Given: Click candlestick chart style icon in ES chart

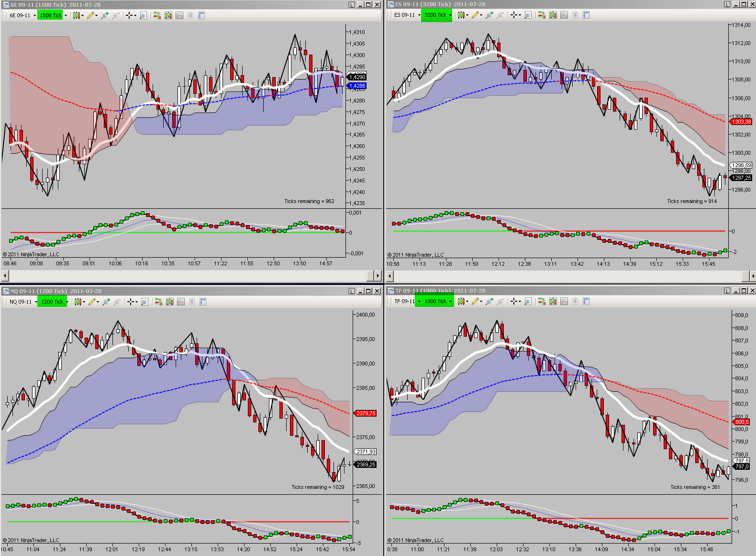Looking at the screenshot, I should pyautogui.click(x=461, y=15).
